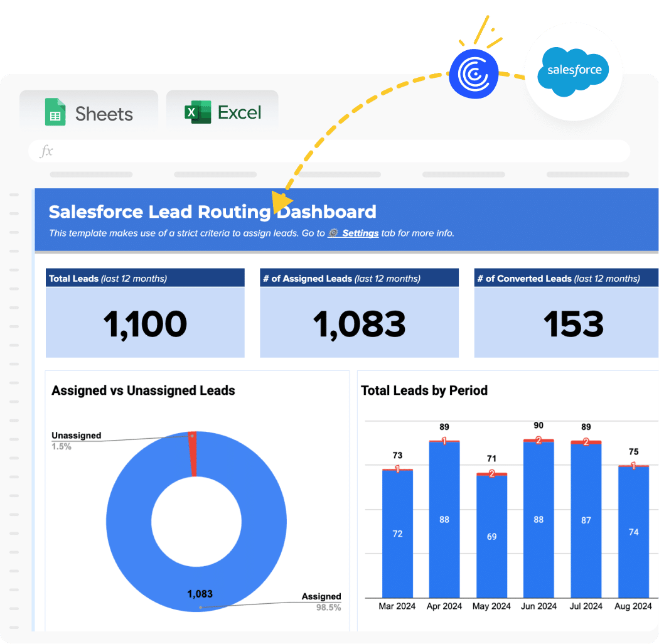Click the Jun 2024 axis label
659x644 pixels.
point(538,606)
